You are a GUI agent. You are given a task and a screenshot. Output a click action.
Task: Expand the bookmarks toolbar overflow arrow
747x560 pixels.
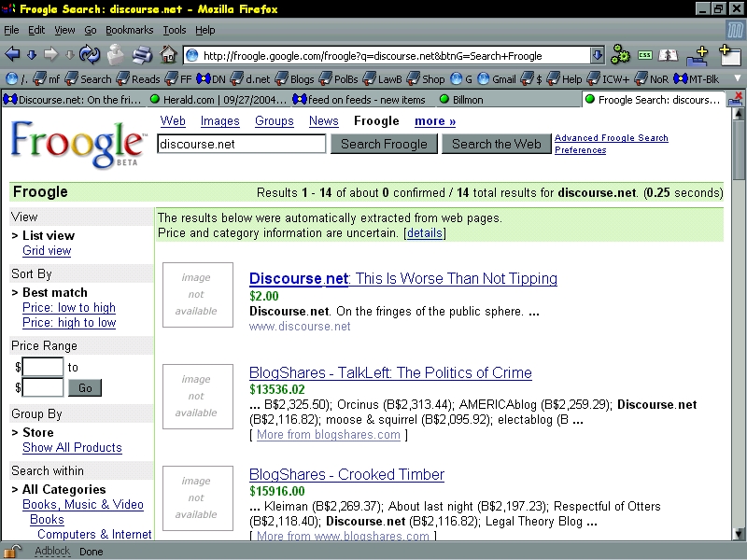[x=738, y=78]
